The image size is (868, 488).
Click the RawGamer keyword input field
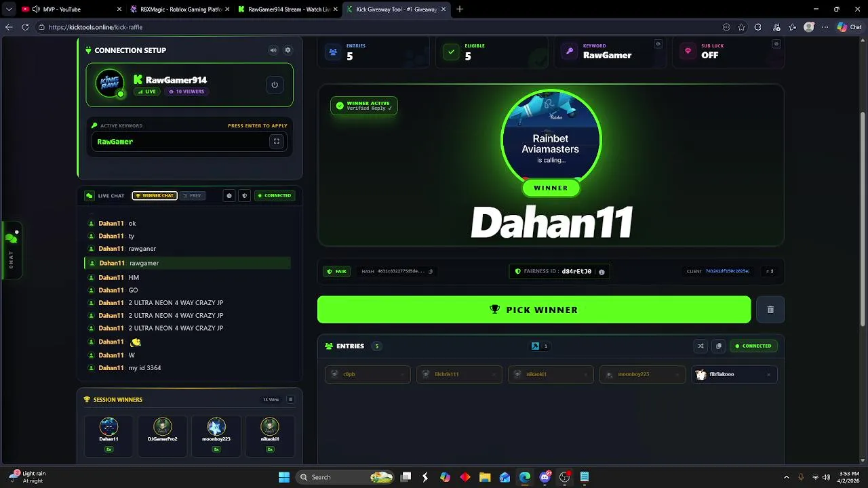189,142
